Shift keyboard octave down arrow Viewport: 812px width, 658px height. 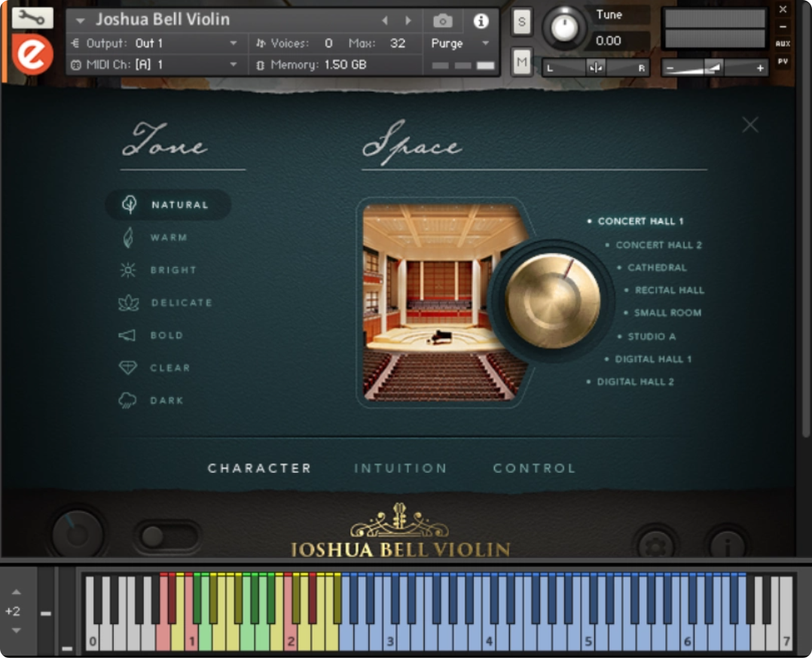(x=16, y=631)
